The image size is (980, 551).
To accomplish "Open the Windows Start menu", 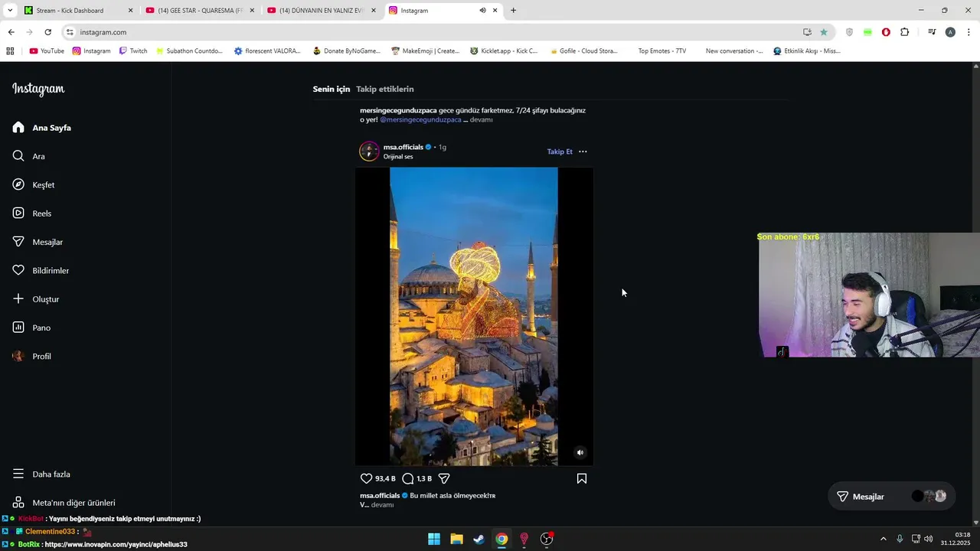I will pyautogui.click(x=434, y=539).
